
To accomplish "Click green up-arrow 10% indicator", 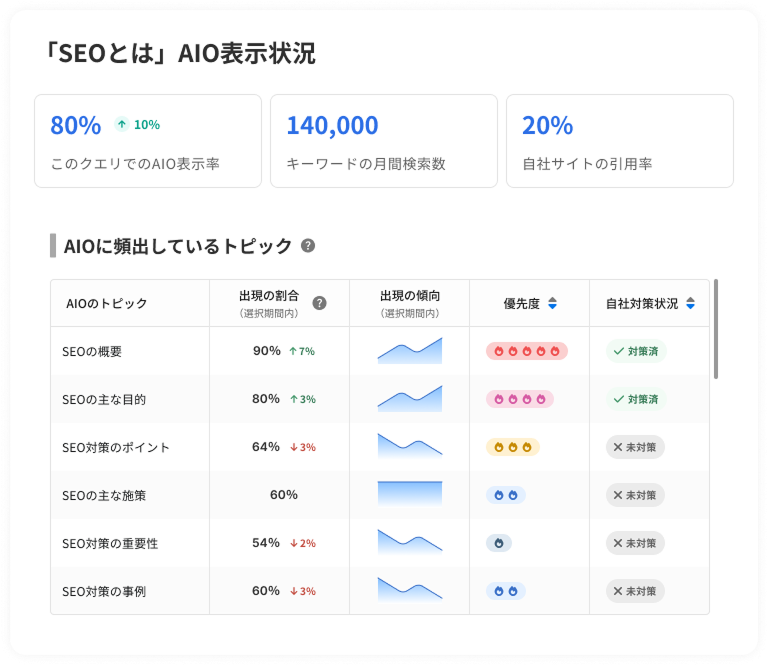I will 137,125.
